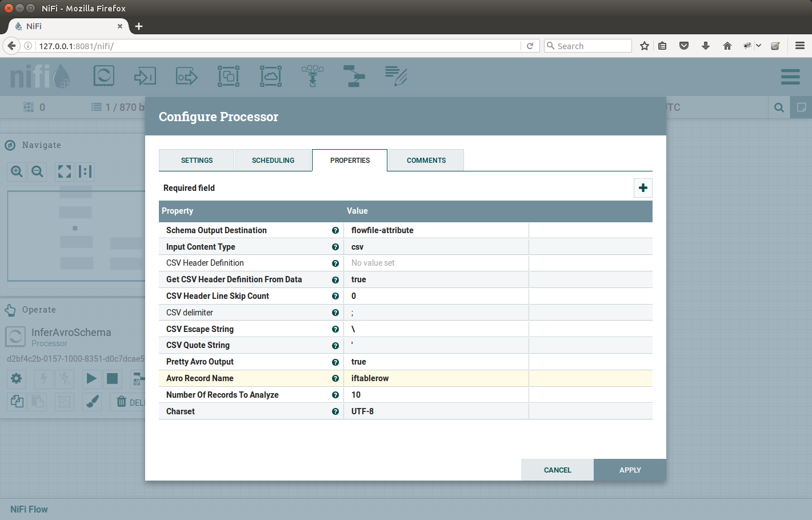Image resolution: width=812 pixels, height=520 pixels.
Task: Click help icon for Charset property
Action: point(335,411)
